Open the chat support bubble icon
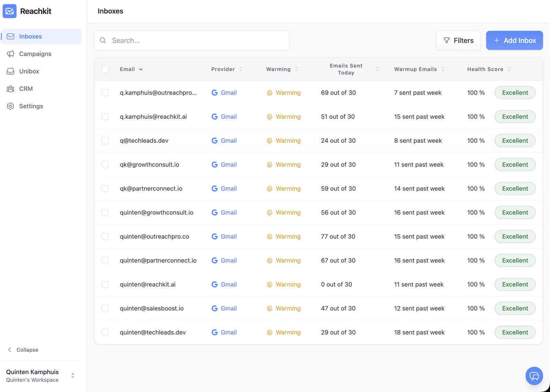The image size is (550, 392). [x=534, y=376]
